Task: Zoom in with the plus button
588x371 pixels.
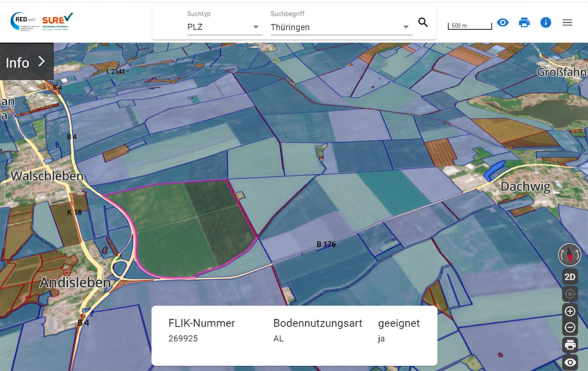Action: pos(570,311)
